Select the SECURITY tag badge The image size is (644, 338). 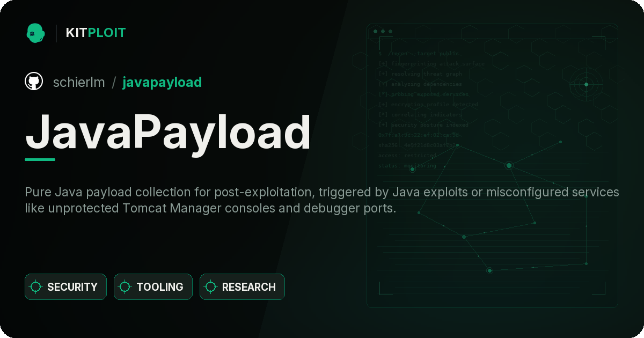coord(65,287)
